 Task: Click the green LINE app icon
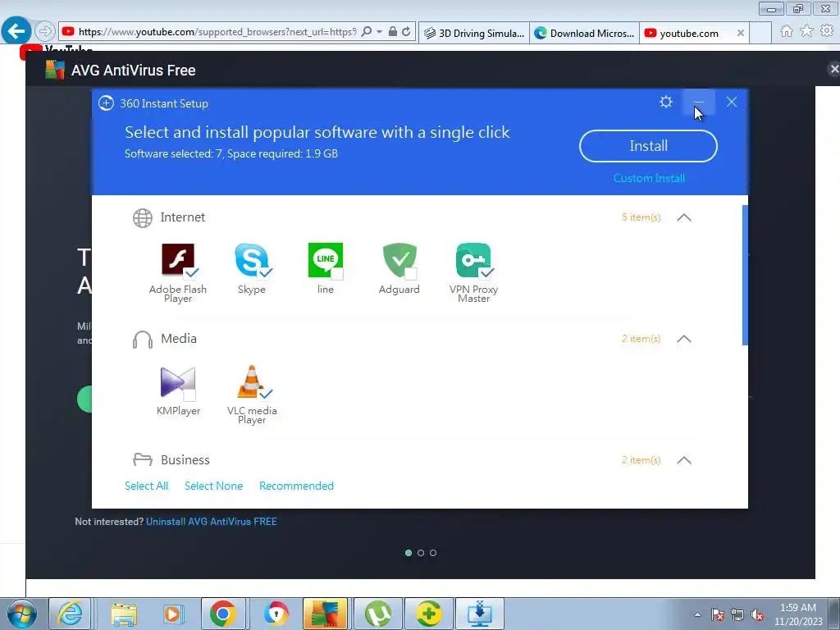[x=325, y=260]
